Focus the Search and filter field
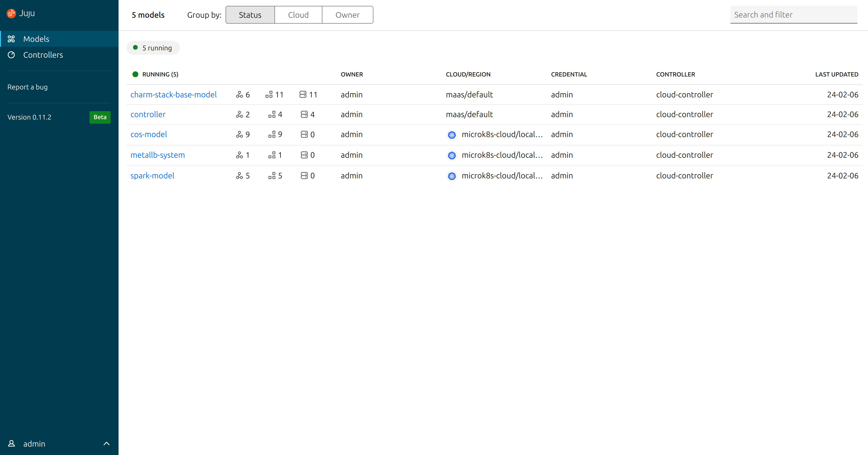The height and width of the screenshot is (455, 868). click(794, 15)
